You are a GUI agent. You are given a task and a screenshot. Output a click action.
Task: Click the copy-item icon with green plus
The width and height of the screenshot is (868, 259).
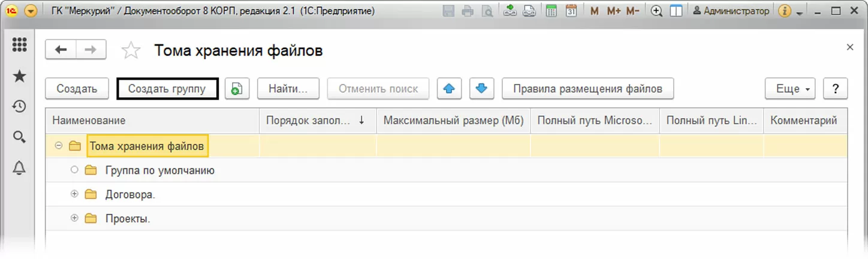tap(237, 89)
